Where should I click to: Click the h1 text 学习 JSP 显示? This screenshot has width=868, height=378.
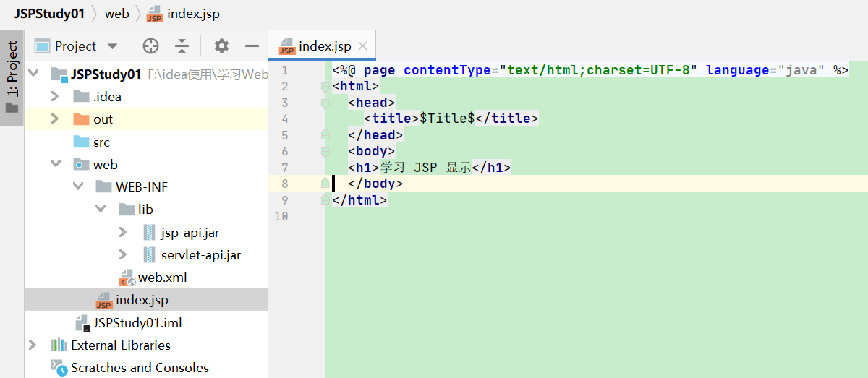426,167
